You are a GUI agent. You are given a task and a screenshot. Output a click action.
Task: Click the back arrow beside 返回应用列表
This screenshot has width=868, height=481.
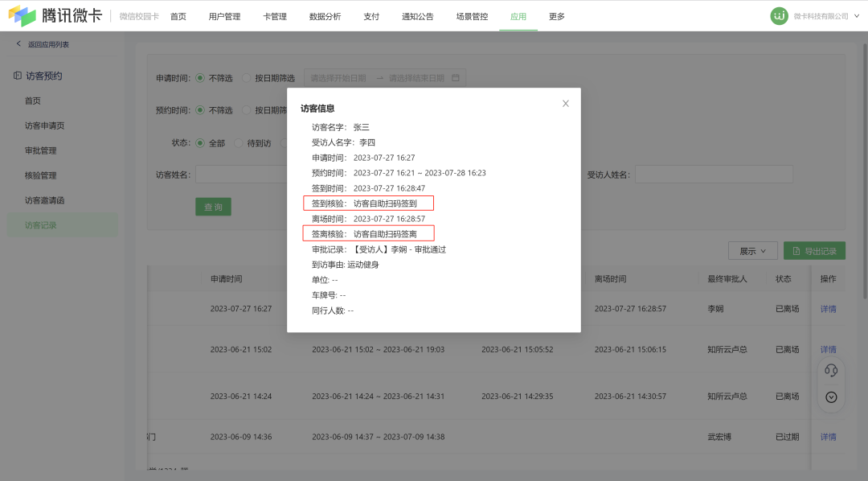coord(18,44)
